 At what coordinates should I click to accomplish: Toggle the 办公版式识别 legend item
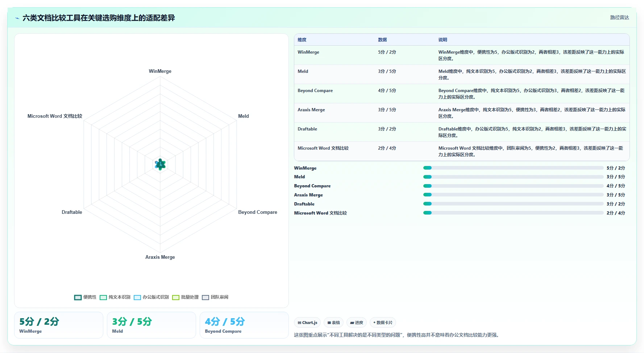tap(151, 297)
